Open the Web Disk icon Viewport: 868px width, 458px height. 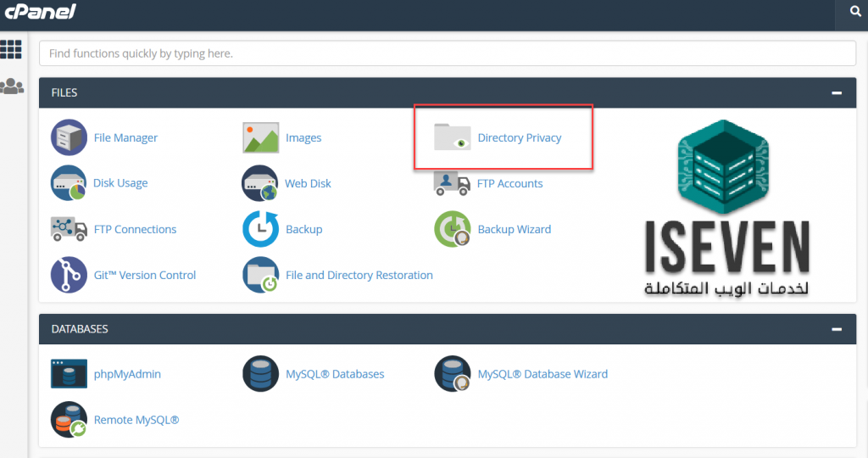point(260,183)
